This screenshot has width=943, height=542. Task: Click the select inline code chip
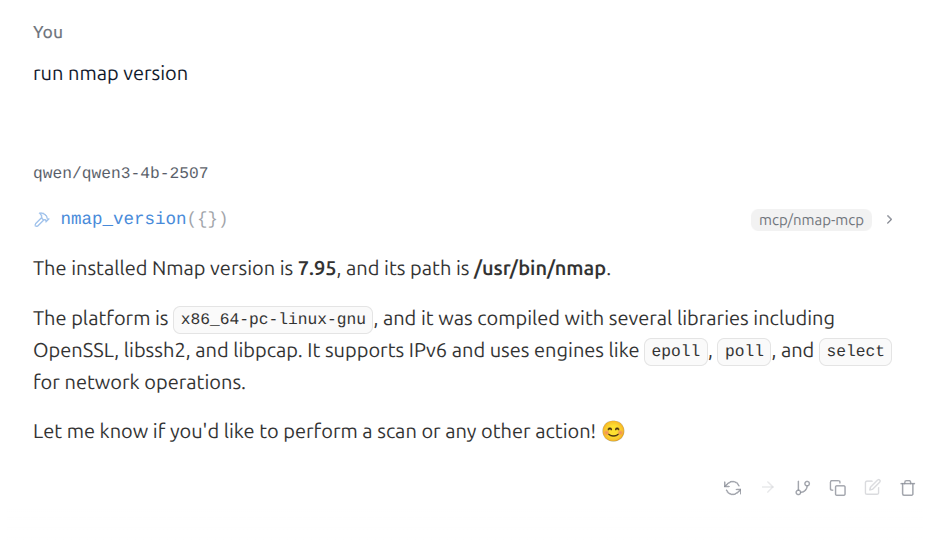click(855, 351)
